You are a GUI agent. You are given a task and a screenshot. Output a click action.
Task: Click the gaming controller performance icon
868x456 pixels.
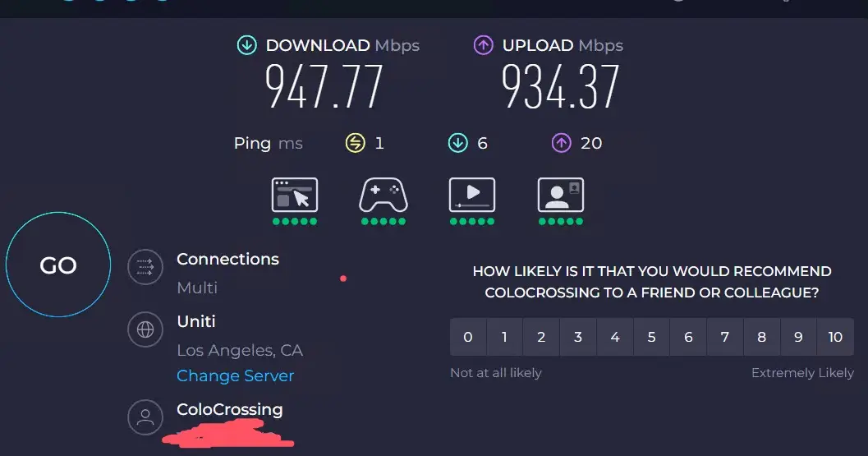(383, 195)
